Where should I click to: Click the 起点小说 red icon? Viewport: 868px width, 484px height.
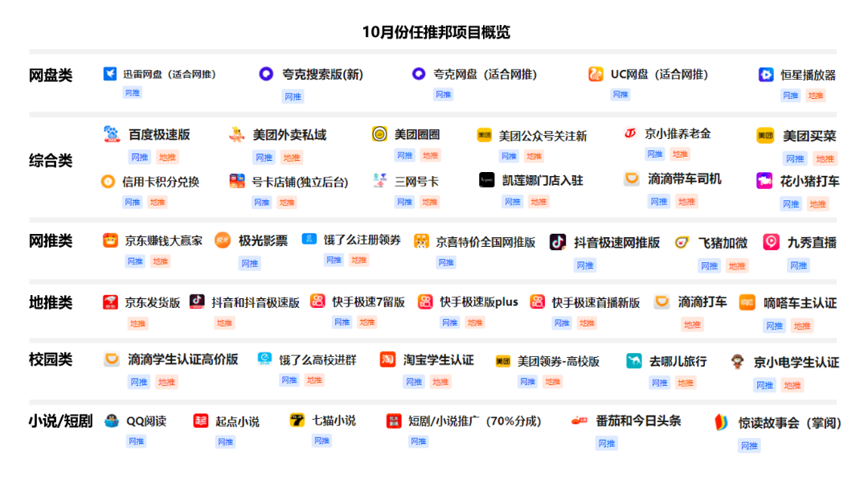tap(200, 420)
